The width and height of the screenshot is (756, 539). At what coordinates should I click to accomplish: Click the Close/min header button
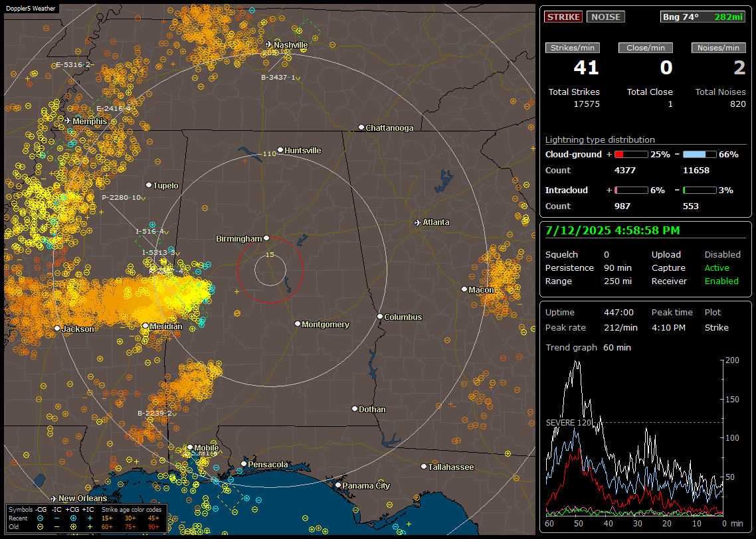(646, 48)
